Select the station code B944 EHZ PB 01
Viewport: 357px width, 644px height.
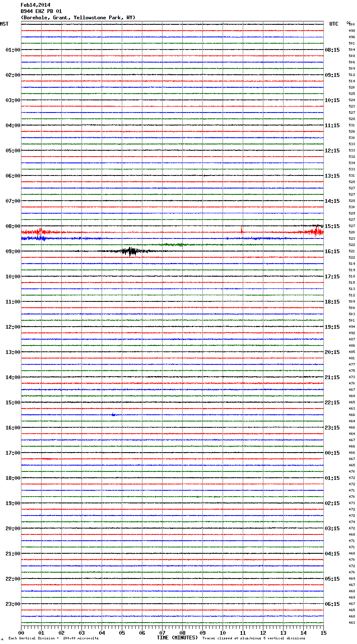[x=41, y=11]
